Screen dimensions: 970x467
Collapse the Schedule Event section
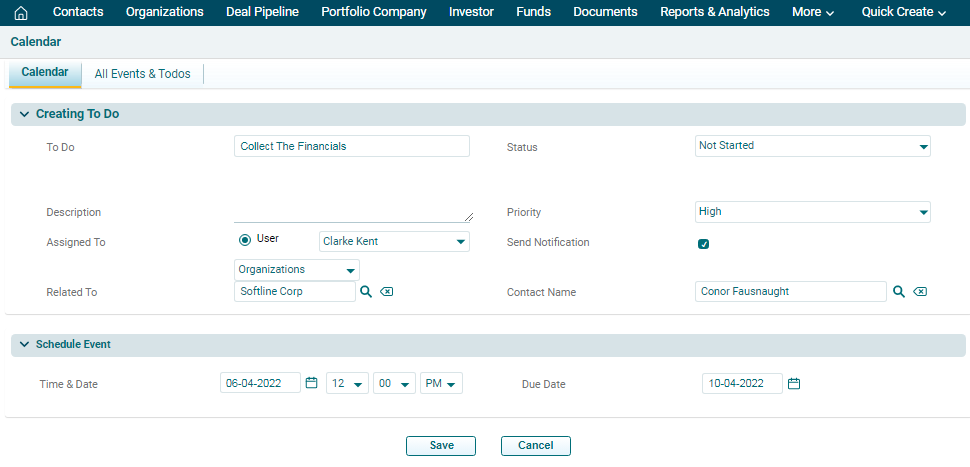(23, 344)
